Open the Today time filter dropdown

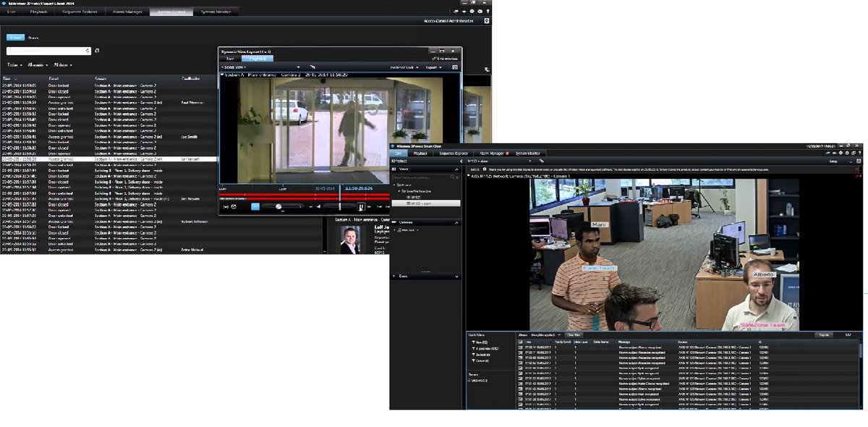(14, 65)
